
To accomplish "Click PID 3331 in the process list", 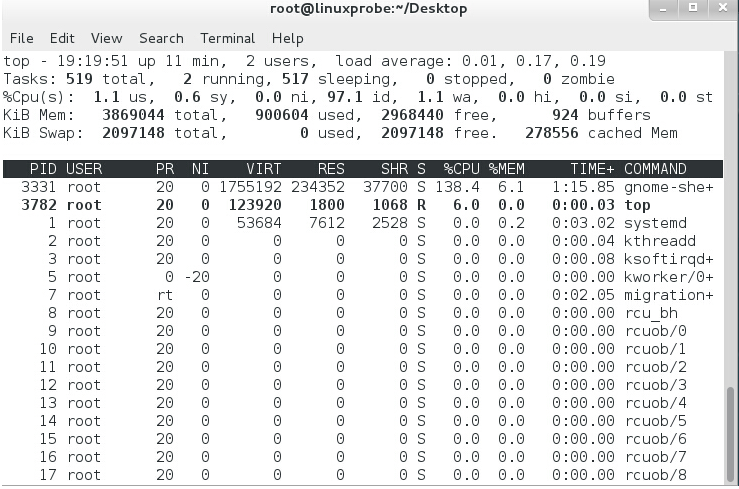I will pos(39,187).
